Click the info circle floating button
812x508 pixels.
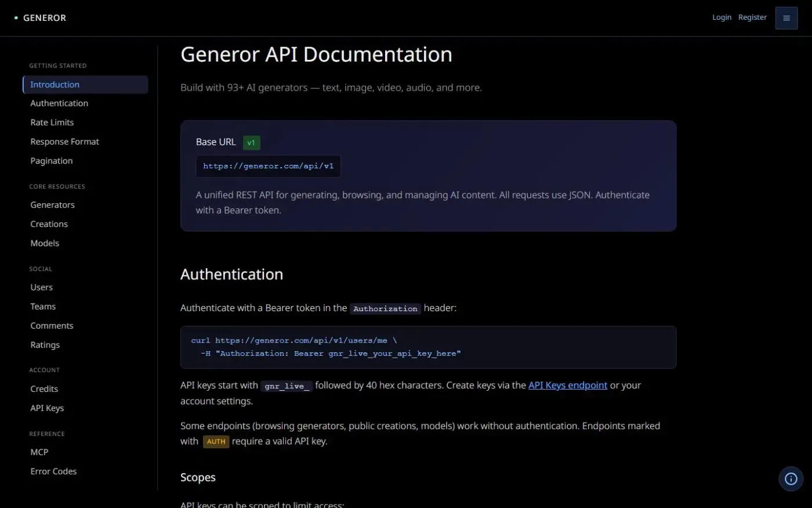791,479
